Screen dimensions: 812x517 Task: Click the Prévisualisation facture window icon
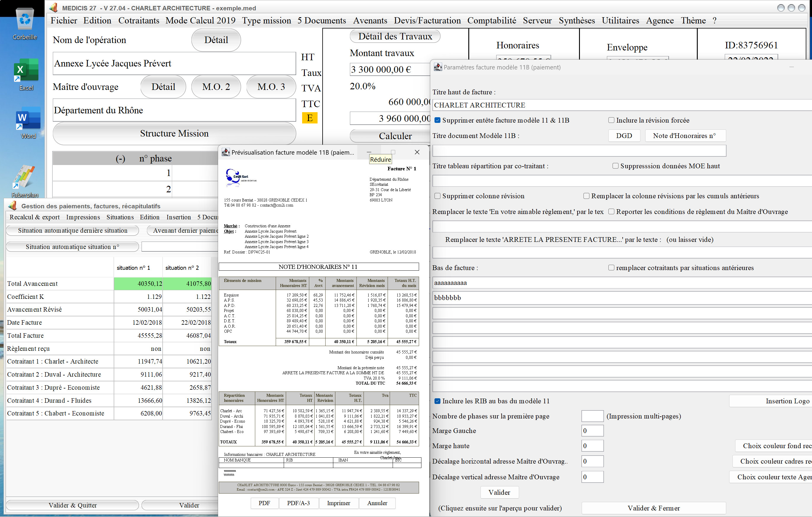pyautogui.click(x=226, y=152)
